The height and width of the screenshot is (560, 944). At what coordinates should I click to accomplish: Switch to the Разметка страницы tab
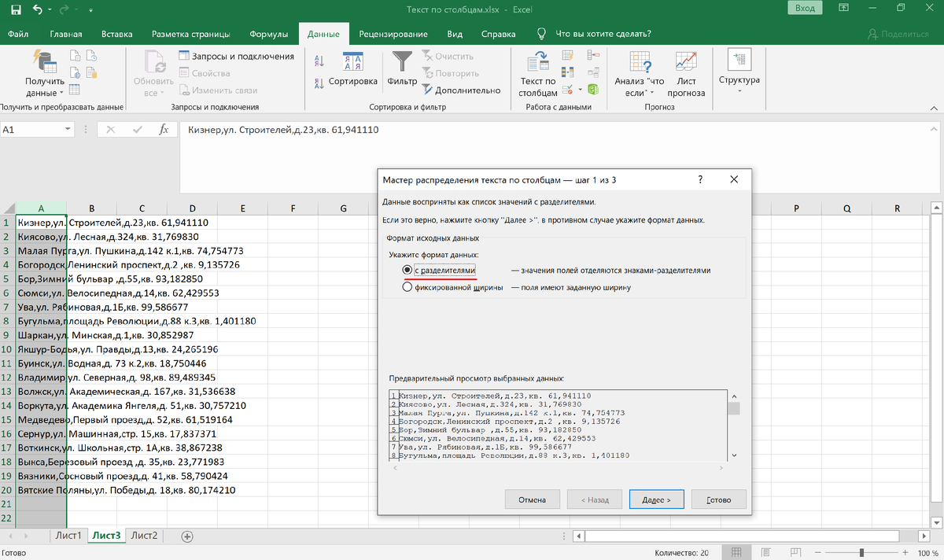(x=191, y=34)
